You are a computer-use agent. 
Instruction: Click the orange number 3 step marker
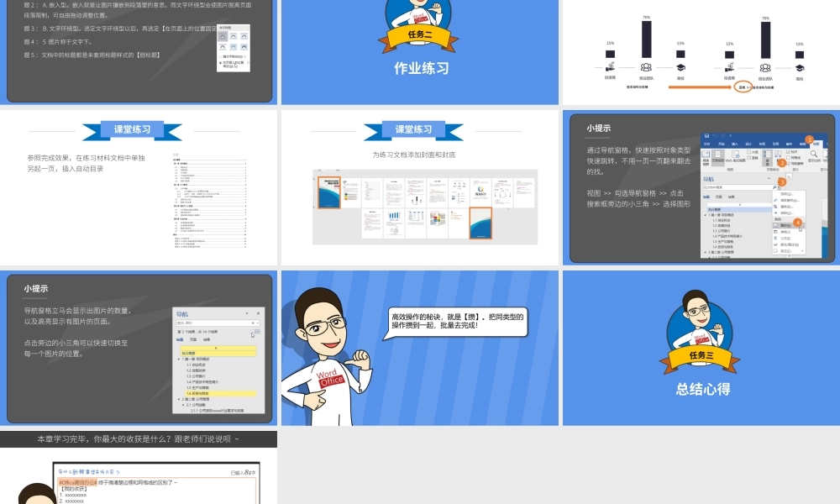click(x=781, y=181)
